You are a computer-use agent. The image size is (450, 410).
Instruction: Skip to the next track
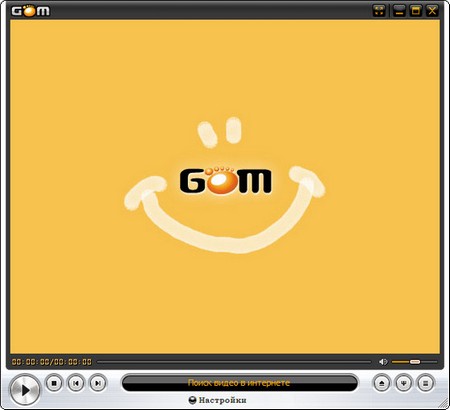(98, 383)
